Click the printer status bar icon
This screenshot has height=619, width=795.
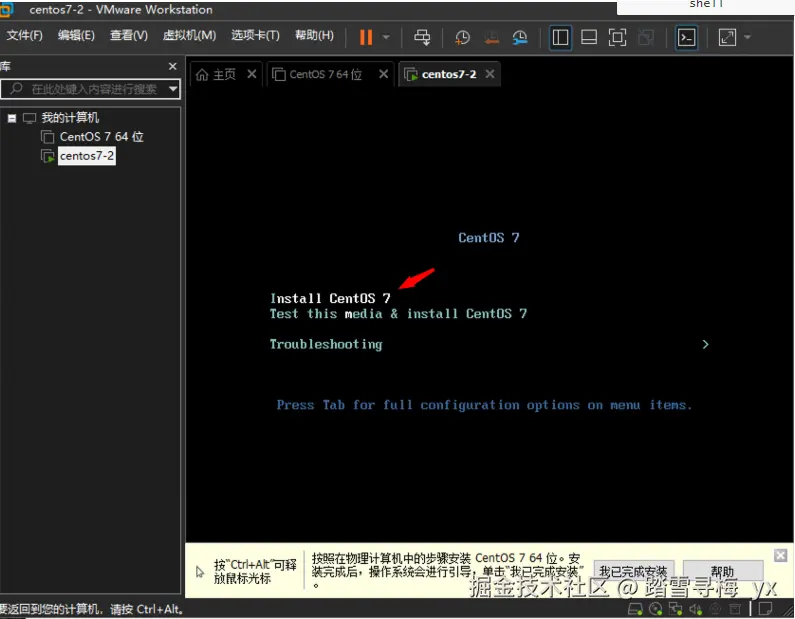pyautogui.click(x=735, y=608)
